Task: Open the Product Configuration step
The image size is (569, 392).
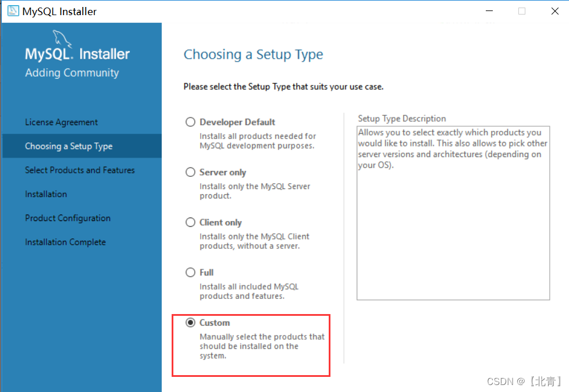Action: [67, 218]
